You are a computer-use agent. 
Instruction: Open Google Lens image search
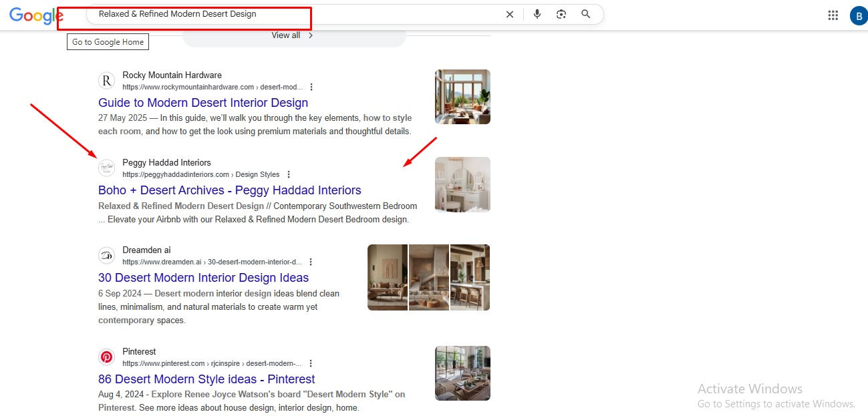[561, 14]
